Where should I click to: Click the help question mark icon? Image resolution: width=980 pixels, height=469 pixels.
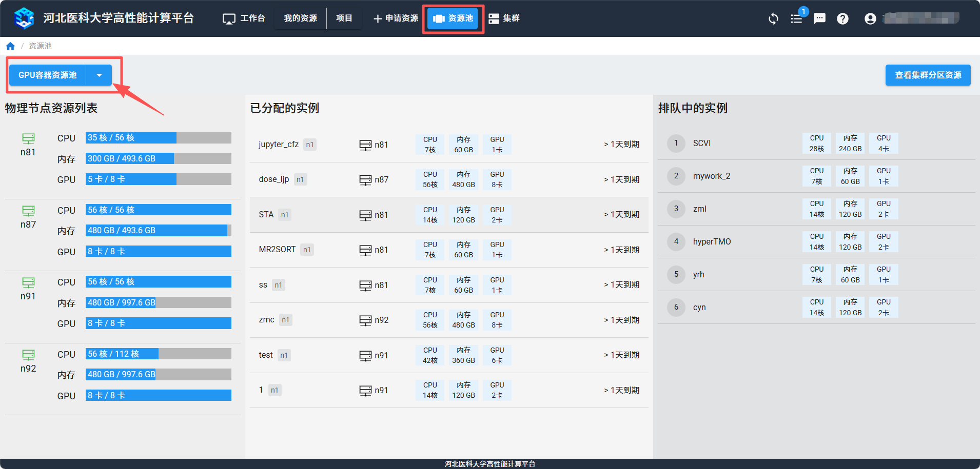point(842,19)
